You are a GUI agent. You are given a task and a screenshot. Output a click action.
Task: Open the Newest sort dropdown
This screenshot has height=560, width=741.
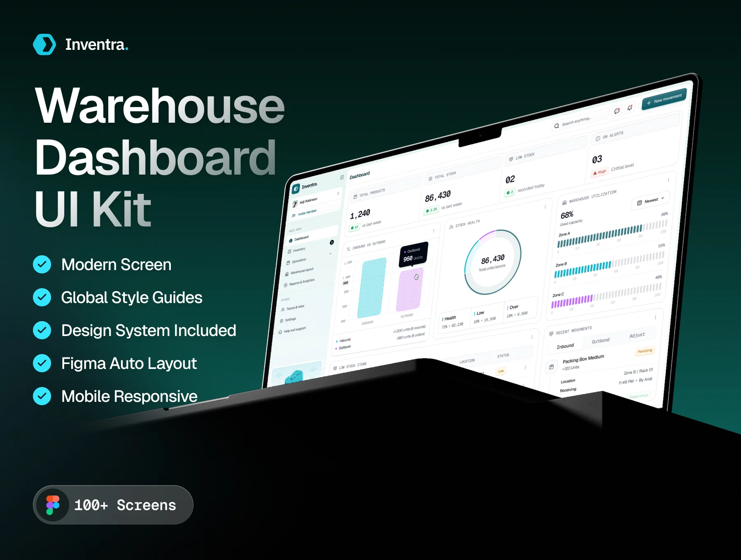[650, 201]
